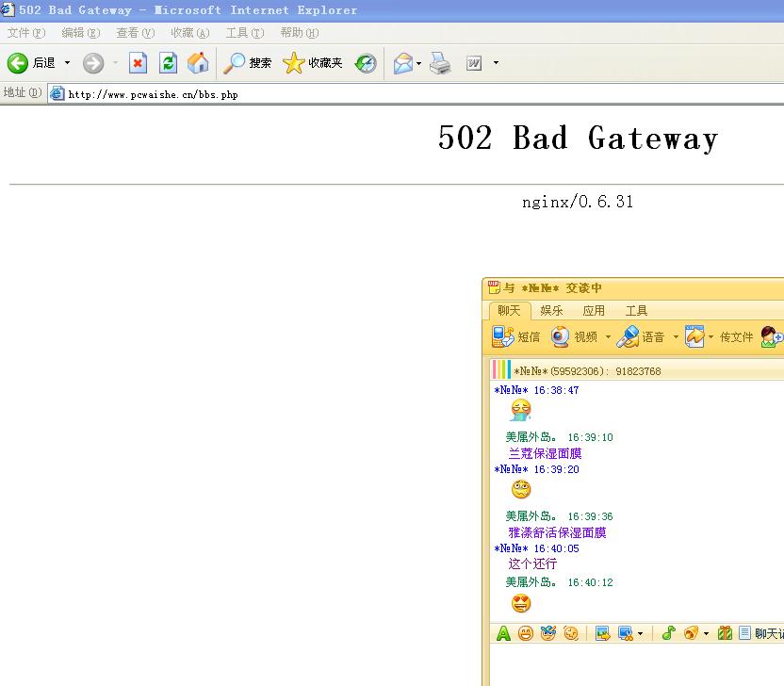
Task: Click the nginx/0.6.31 text
Action: pos(578,202)
